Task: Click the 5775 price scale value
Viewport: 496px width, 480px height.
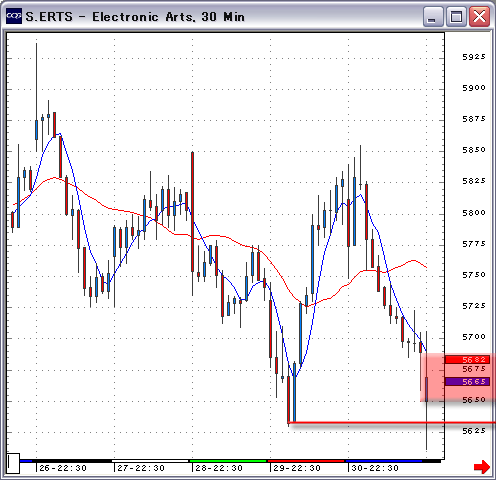Action: click(474, 244)
